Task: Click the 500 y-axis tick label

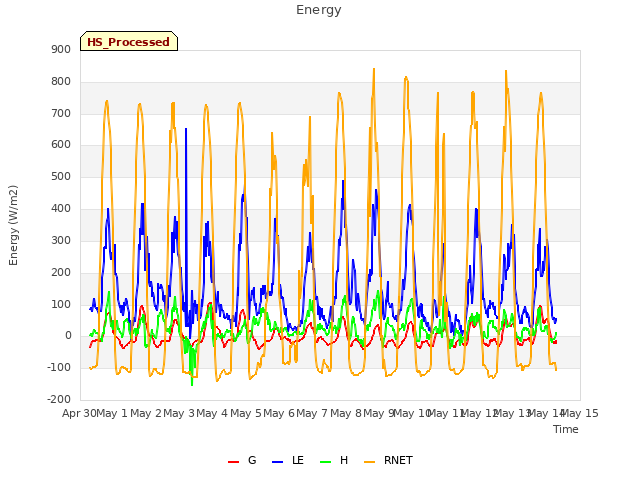Action: [61, 177]
